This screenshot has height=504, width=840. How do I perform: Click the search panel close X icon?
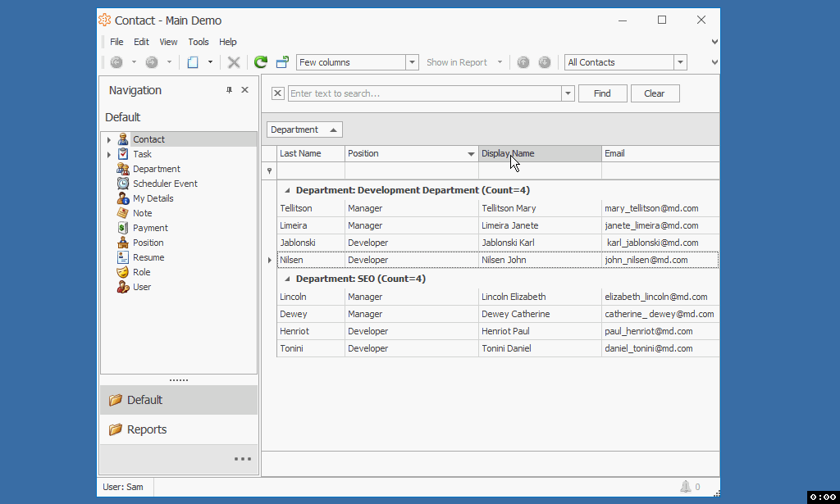(277, 93)
